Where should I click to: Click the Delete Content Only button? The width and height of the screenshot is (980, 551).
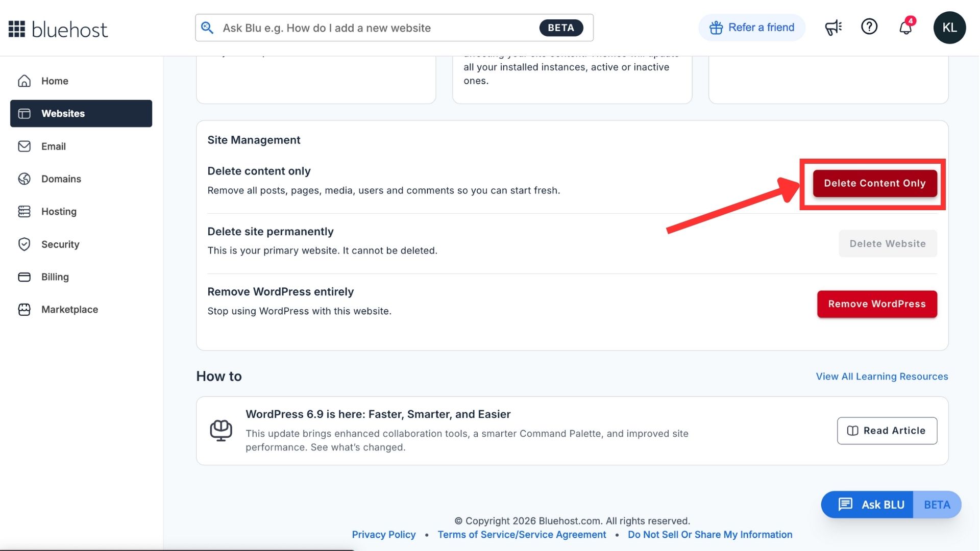(874, 183)
